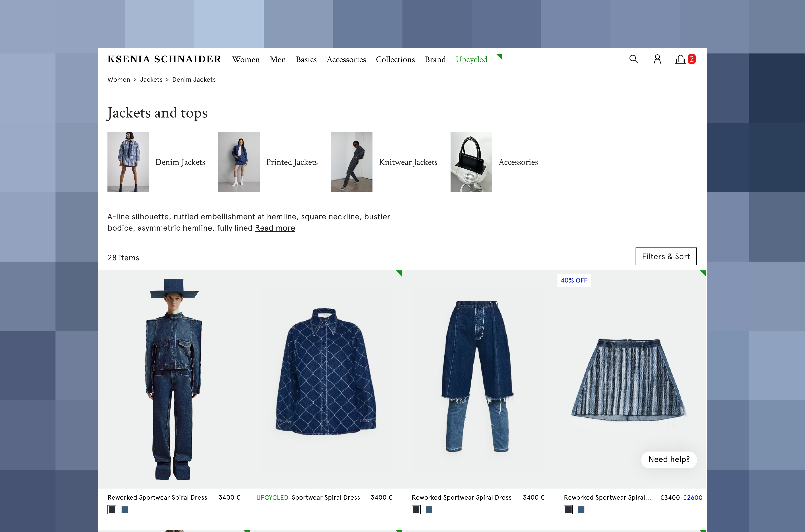Screen dimensions: 805x532
Task: Open the Women menu
Action: (246, 60)
